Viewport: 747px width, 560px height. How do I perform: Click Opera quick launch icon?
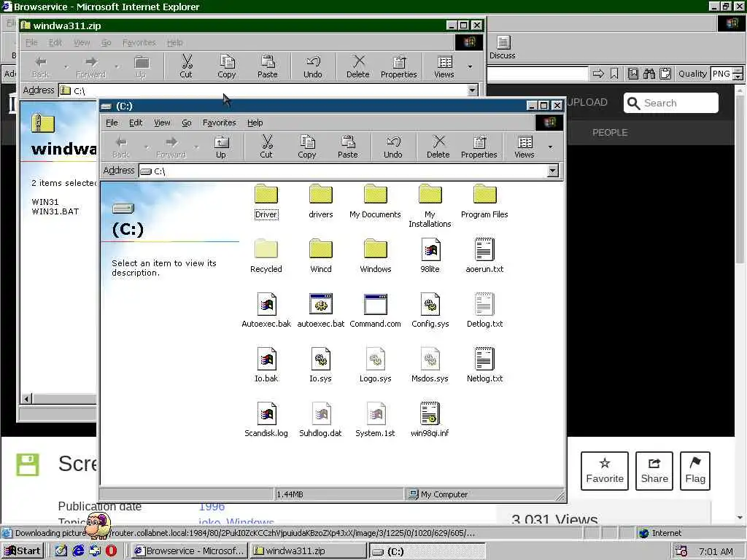(x=111, y=551)
